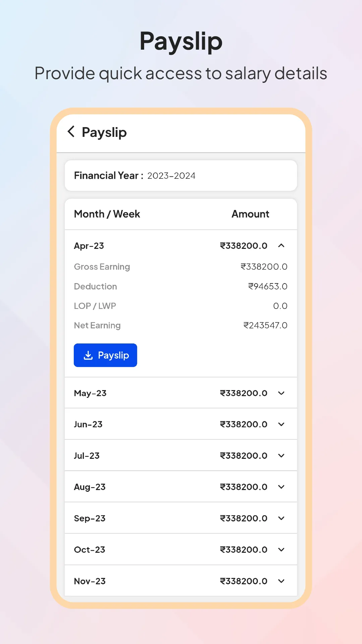Expand the May-23 payslip row

coord(281,393)
